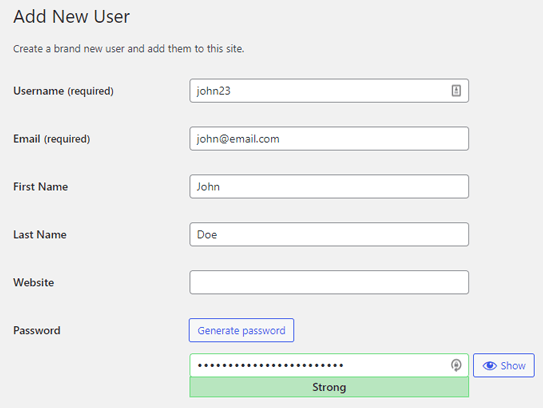Click the Website label
The width and height of the screenshot is (543, 408).
(x=34, y=283)
